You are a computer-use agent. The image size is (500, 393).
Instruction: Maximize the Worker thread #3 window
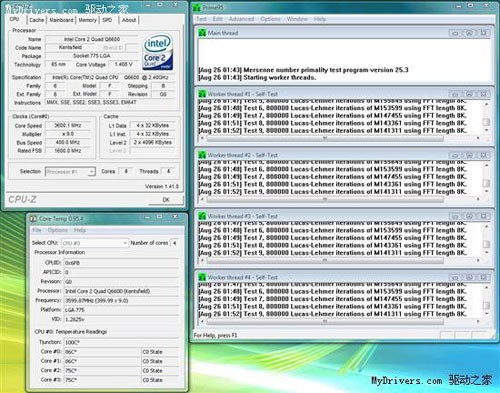[469, 216]
